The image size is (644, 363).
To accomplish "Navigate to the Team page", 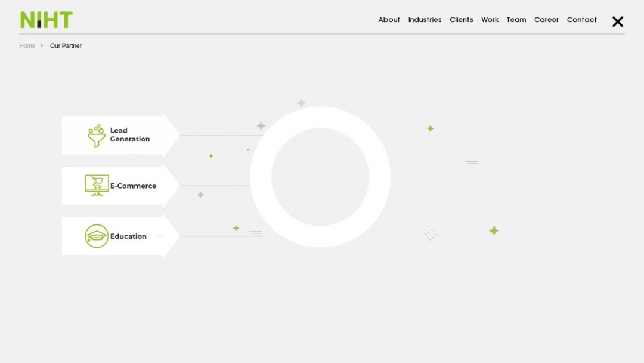I will pos(516,20).
